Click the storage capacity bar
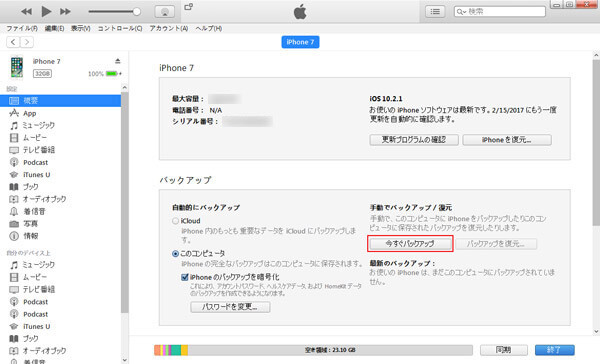The image size is (600, 364). click(313, 350)
